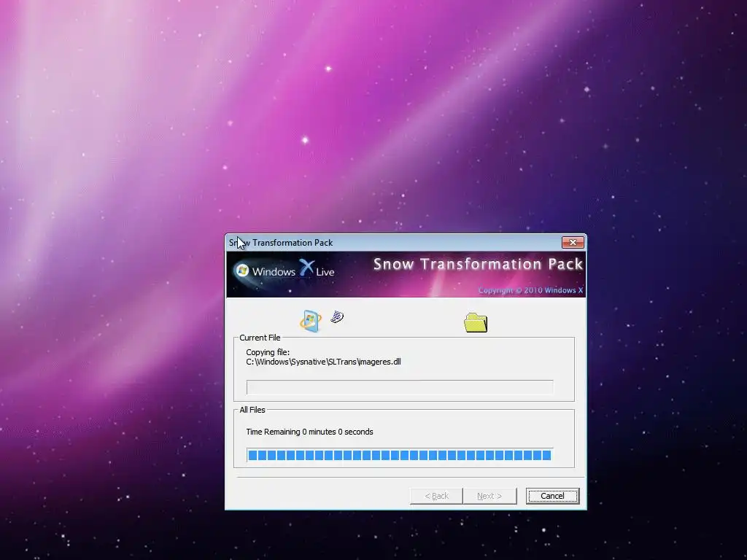Viewport: 747px width, 560px height.
Task: Click the Current File progress bar
Action: 400,387
